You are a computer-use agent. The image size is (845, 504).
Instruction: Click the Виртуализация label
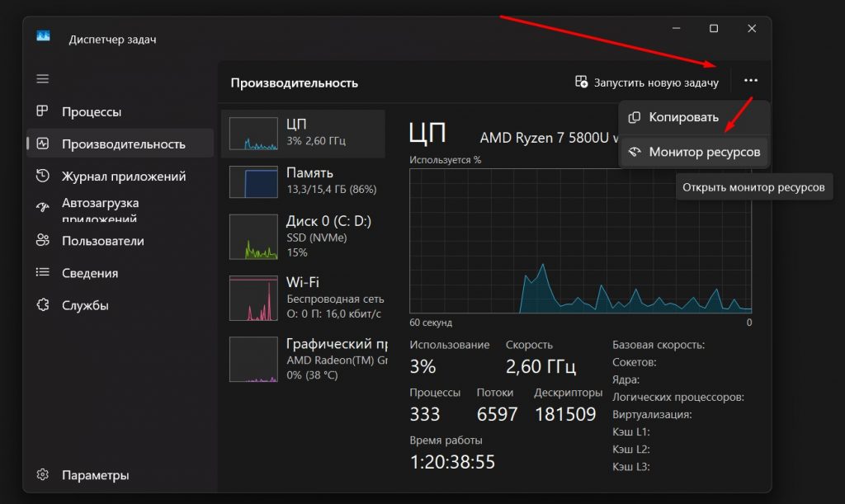pos(652,415)
